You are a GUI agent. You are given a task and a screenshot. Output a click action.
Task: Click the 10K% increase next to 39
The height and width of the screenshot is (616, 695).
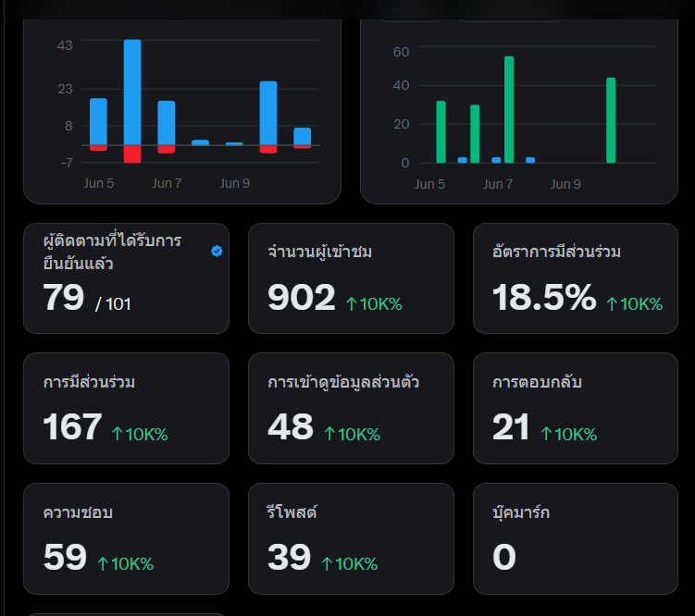350,564
